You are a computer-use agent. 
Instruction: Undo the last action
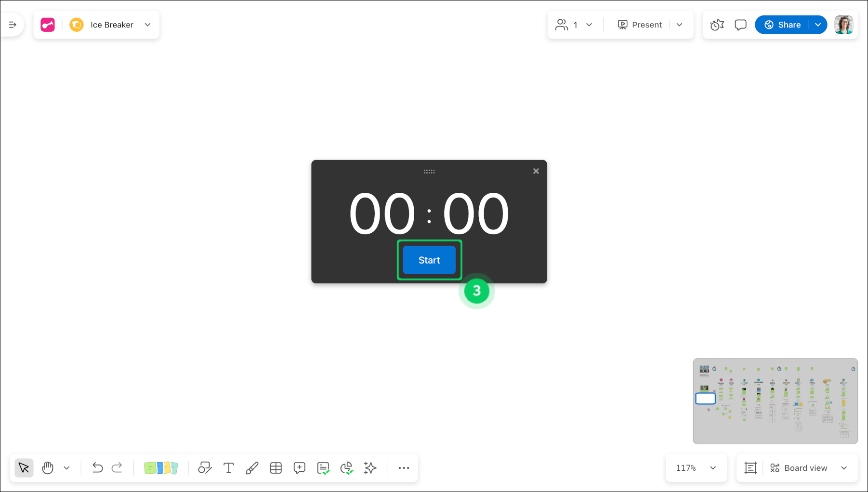[98, 467]
